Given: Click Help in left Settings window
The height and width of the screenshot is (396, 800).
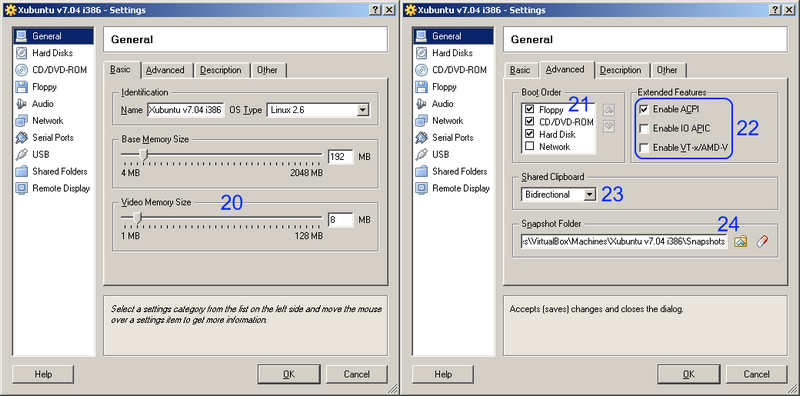Looking at the screenshot, I should coord(43,374).
